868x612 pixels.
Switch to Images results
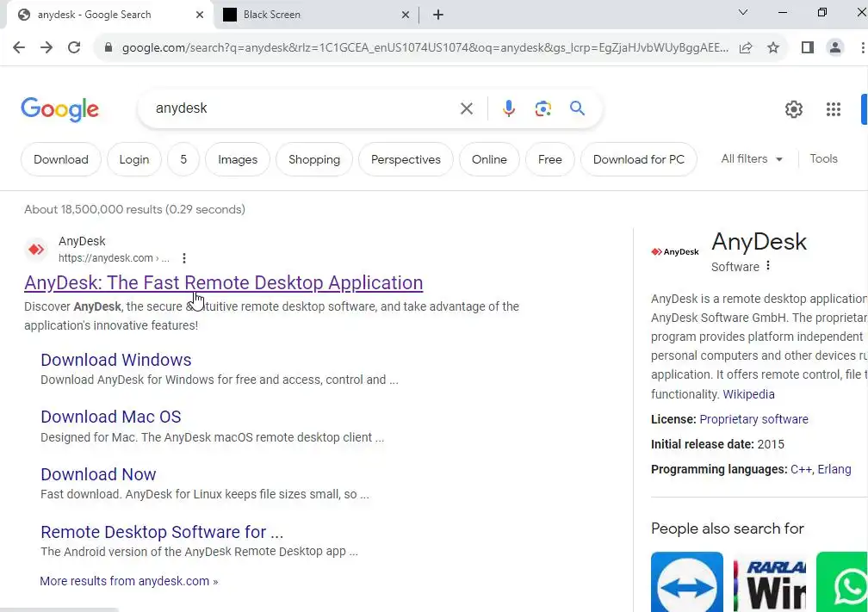[238, 159]
